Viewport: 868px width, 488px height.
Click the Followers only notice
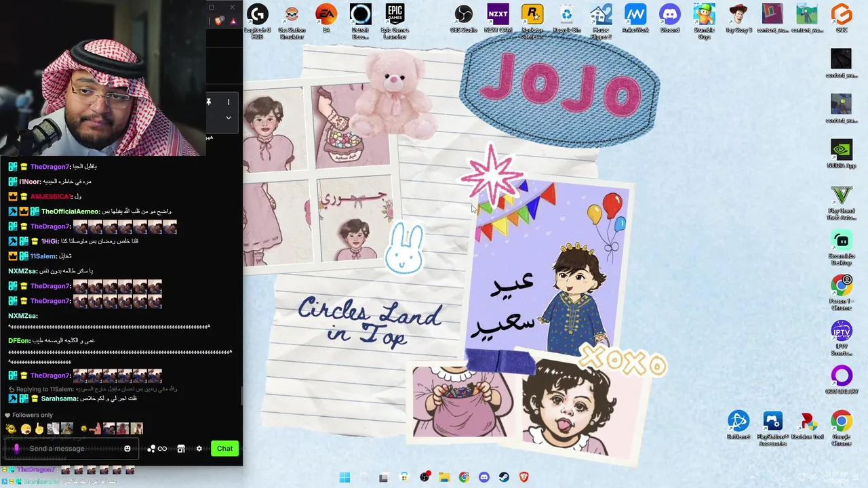coord(28,415)
